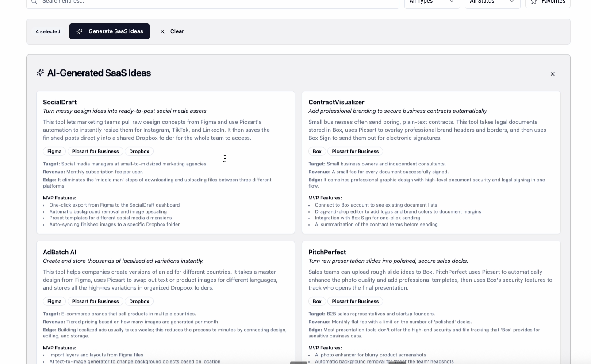
Task: Click the sparkle icon on Generate button
Action: [79, 31]
